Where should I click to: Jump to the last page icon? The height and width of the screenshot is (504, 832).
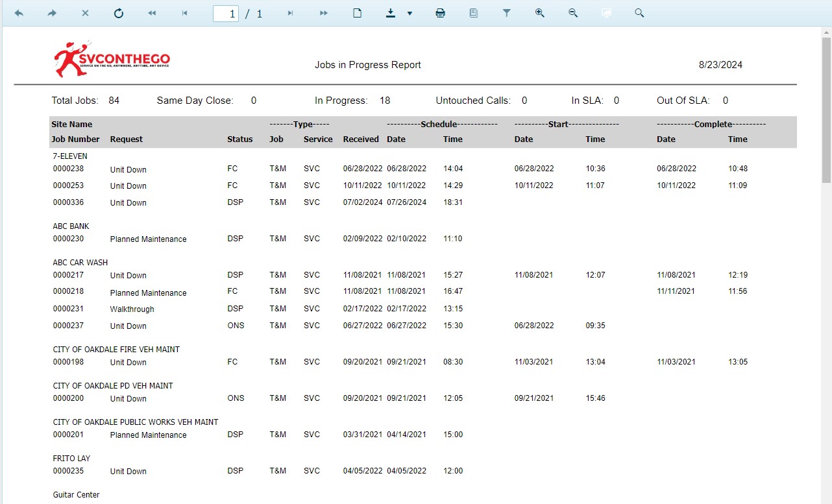click(x=323, y=13)
